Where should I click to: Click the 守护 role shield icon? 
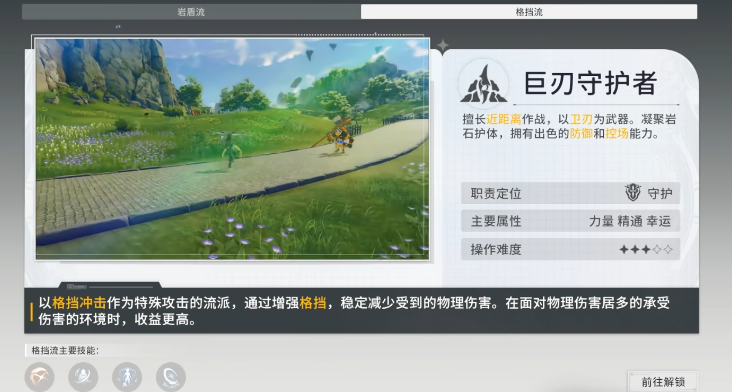click(633, 193)
